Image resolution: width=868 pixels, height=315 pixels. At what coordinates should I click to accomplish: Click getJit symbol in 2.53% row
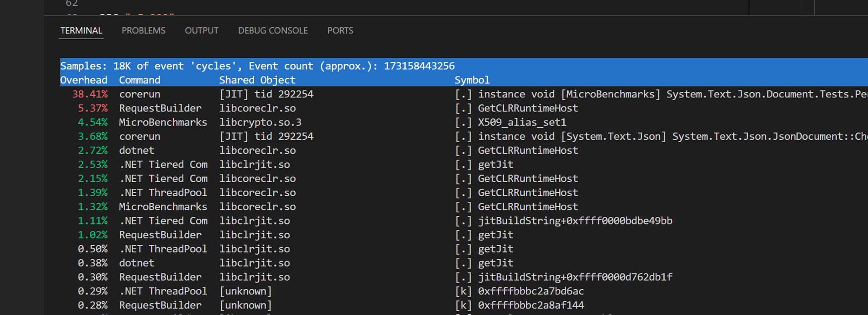click(x=496, y=164)
